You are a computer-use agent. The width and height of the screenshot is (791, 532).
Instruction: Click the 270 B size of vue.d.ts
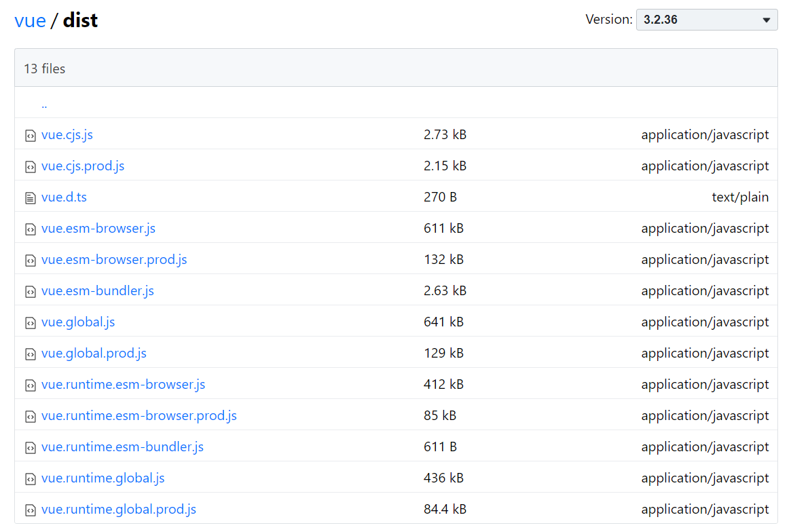441,197
